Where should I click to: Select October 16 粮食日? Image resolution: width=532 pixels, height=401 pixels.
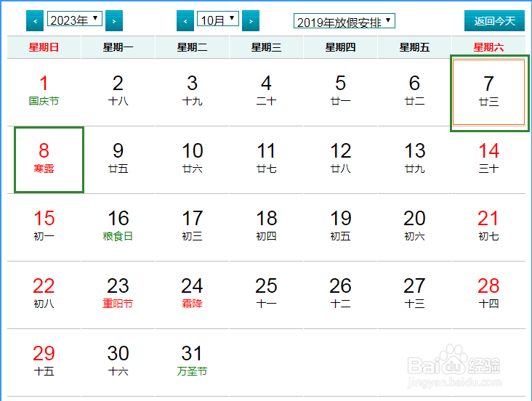[x=118, y=227]
